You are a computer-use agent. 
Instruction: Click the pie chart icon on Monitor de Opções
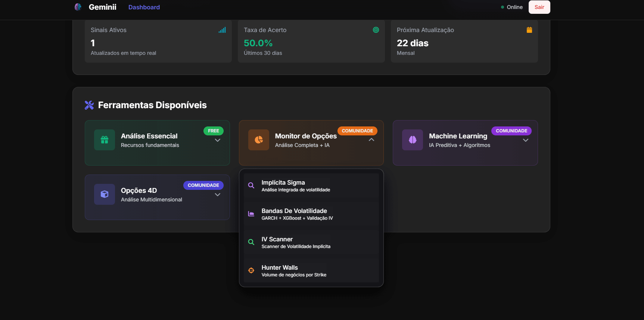[259, 140]
